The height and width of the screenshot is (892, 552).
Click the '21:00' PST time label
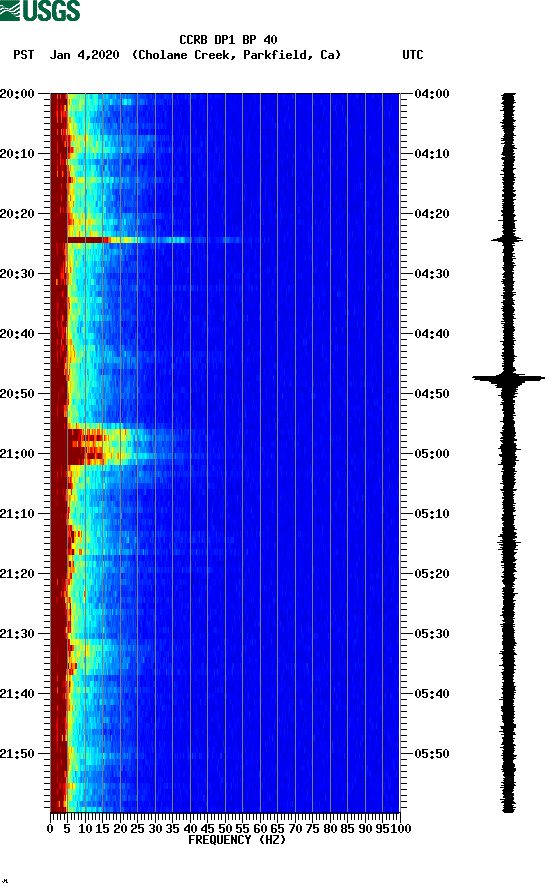tap(18, 454)
